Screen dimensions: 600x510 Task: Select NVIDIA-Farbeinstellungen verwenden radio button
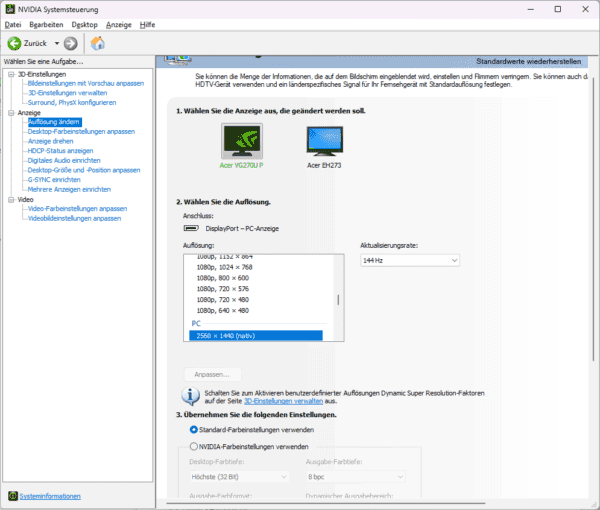point(194,446)
